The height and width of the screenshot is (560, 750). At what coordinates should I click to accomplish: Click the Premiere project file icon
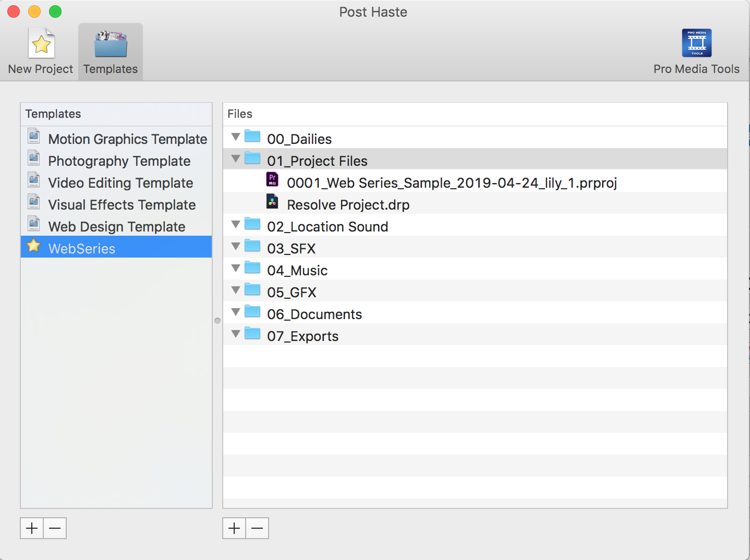coord(272,180)
